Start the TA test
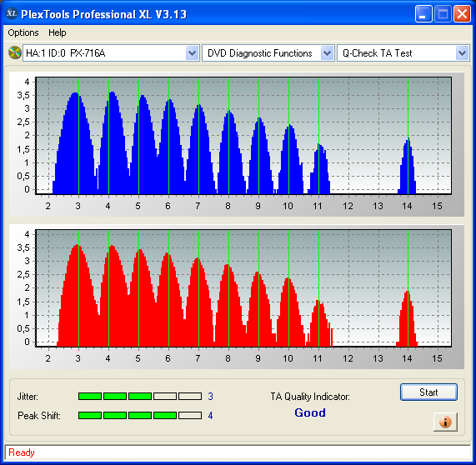Viewport: 476px width, 465px height. tap(428, 392)
